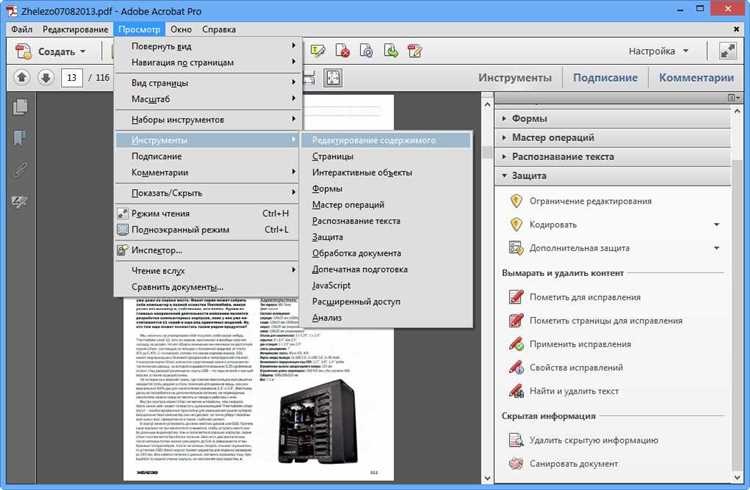Click the Инспектор menu item icon
The height and width of the screenshot is (490, 750).
click(123, 250)
